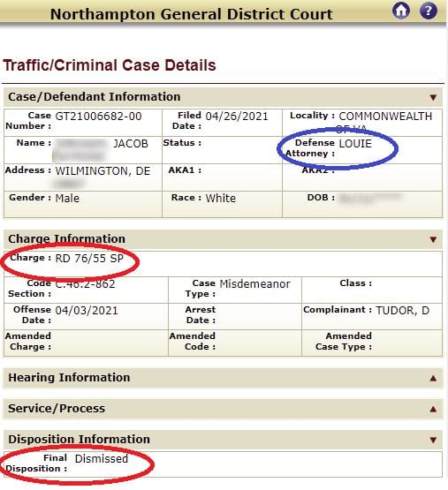Click the Disposition Information header

click(x=223, y=440)
